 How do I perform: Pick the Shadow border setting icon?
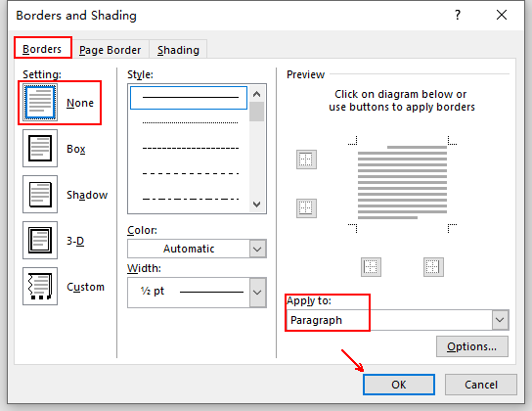[40, 194]
